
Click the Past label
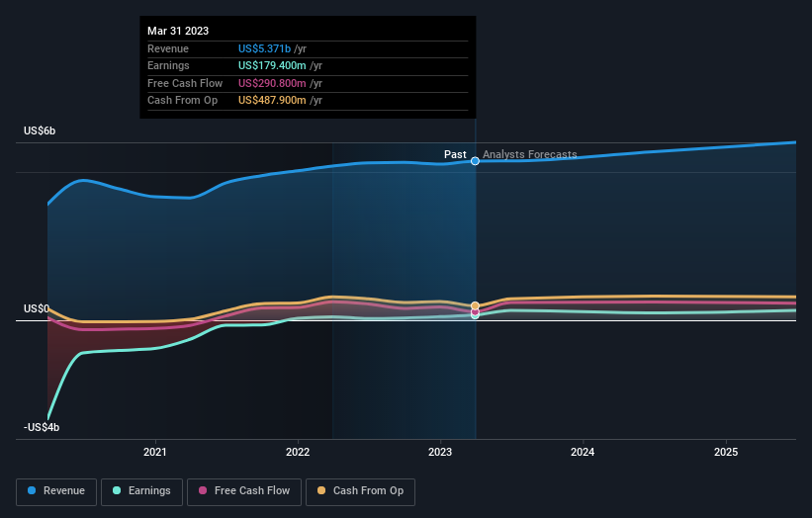pyautogui.click(x=455, y=154)
